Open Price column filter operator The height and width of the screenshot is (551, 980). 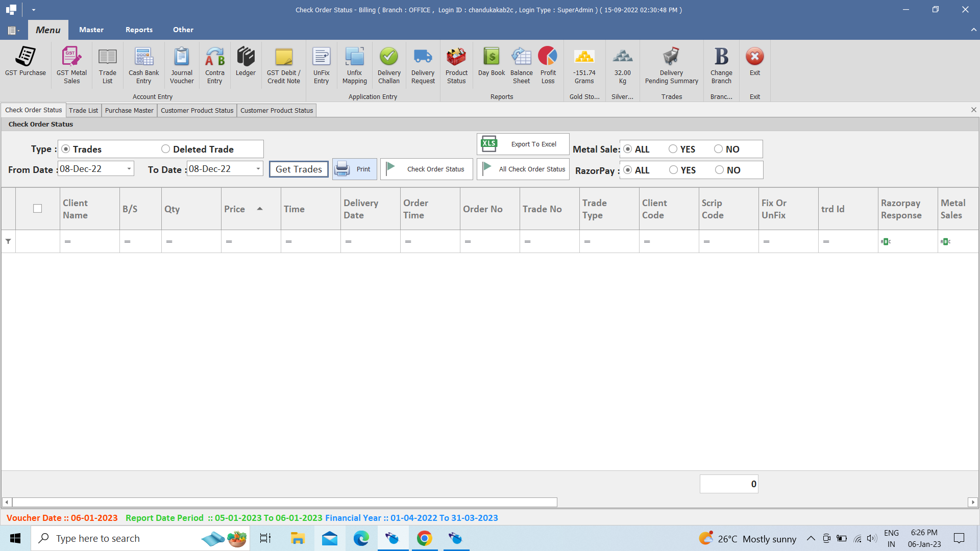click(229, 241)
